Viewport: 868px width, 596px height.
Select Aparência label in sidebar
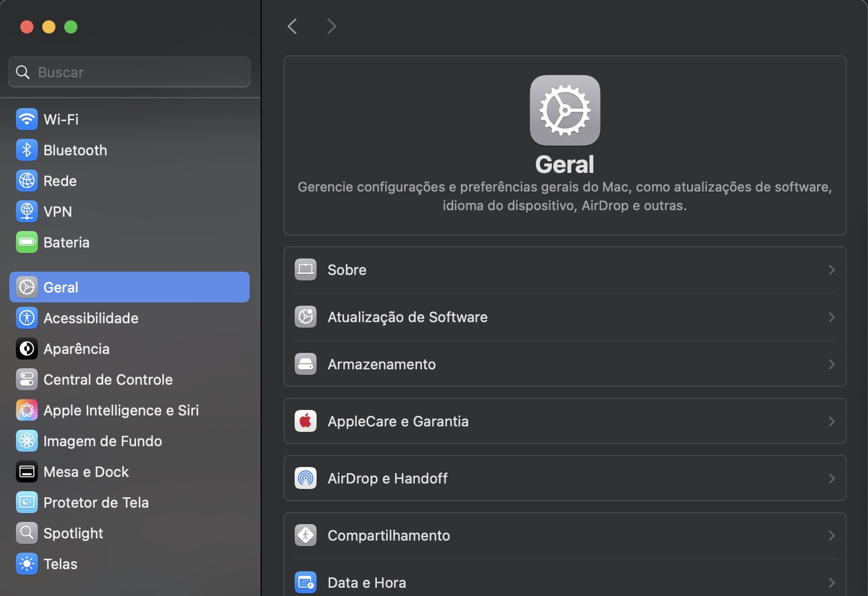point(77,348)
